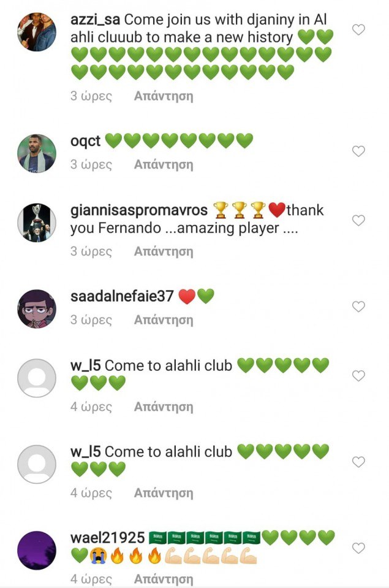Image resolution: width=389 pixels, height=588 pixels.
Task: View giannisaspromavros's trophy profile photo
Action: pyautogui.click(x=37, y=223)
